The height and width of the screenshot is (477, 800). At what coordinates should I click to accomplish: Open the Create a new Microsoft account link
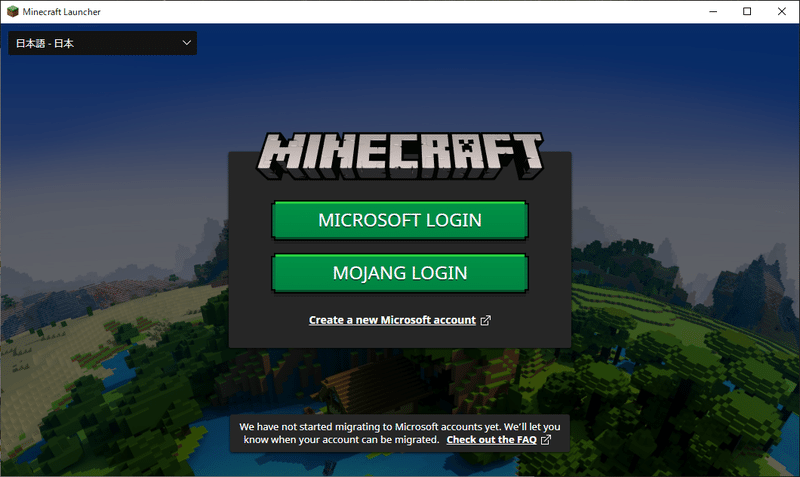click(x=399, y=320)
